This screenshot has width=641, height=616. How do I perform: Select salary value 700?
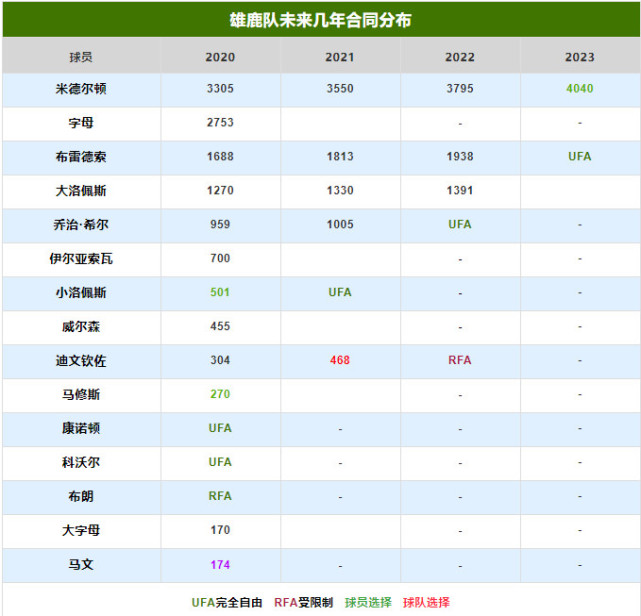click(x=220, y=258)
